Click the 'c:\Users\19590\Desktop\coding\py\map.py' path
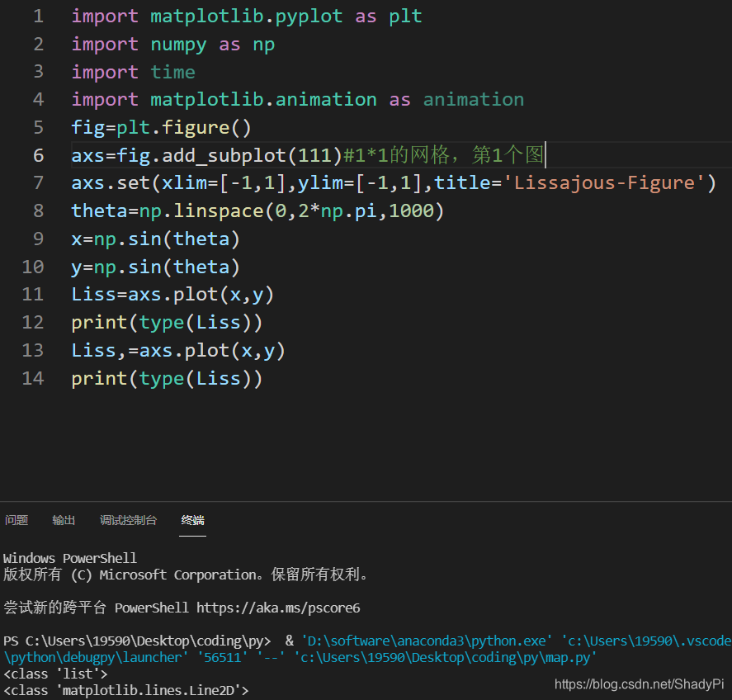Image resolution: width=732 pixels, height=700 pixels. 446,658
